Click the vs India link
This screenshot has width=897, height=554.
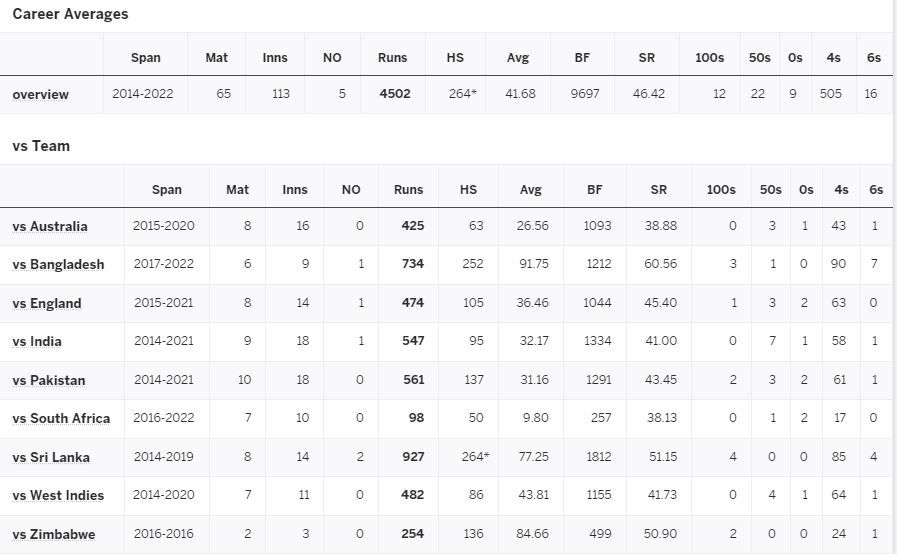tap(37, 342)
